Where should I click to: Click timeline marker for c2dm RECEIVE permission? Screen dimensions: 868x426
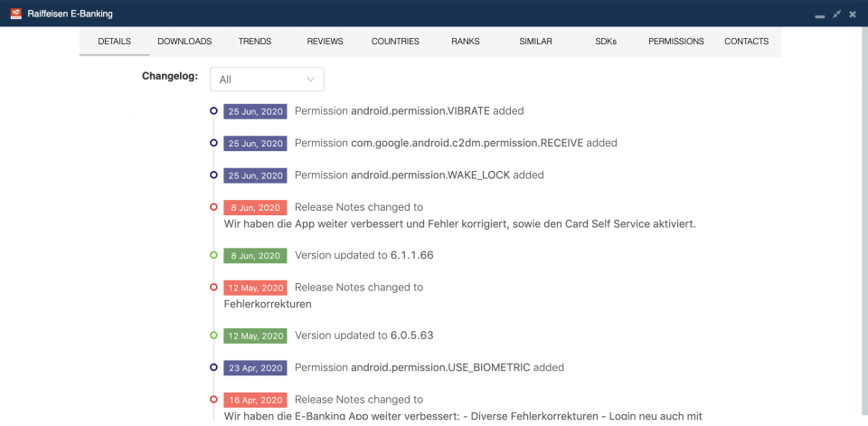pos(213,143)
